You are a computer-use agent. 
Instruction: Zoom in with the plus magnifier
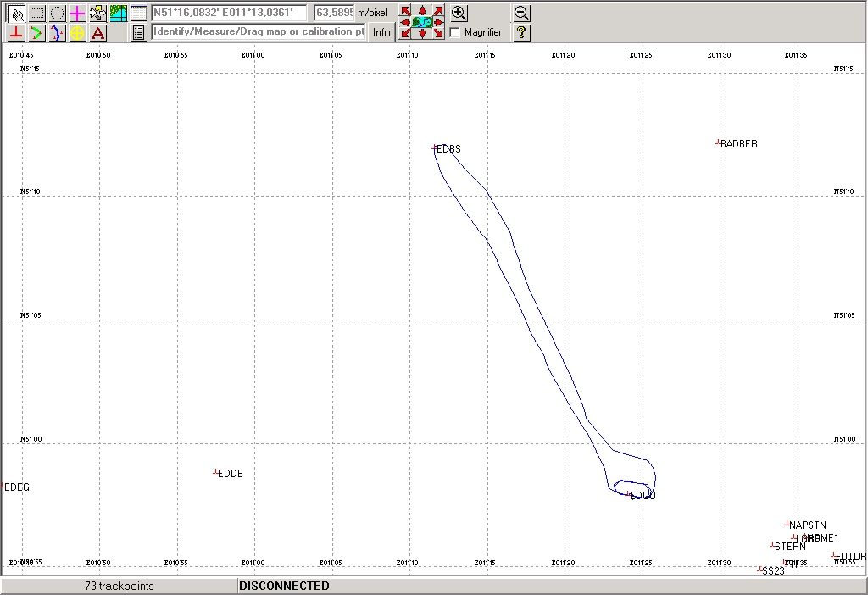tap(459, 13)
